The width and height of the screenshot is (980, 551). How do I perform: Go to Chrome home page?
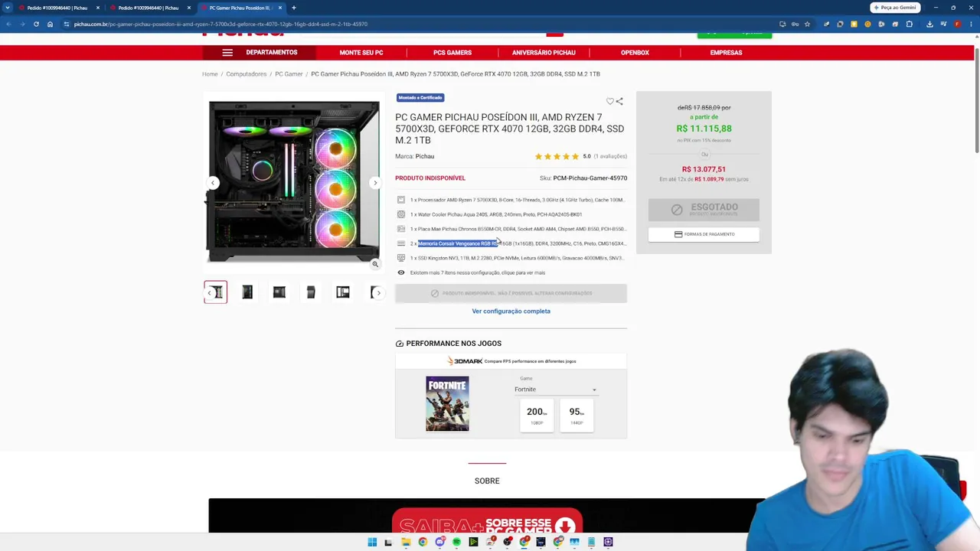tap(50, 24)
